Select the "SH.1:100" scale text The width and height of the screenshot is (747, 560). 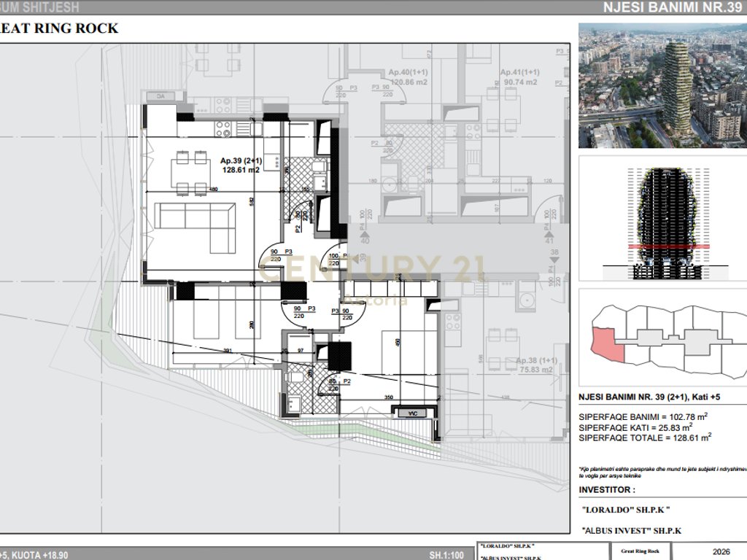click(x=446, y=555)
